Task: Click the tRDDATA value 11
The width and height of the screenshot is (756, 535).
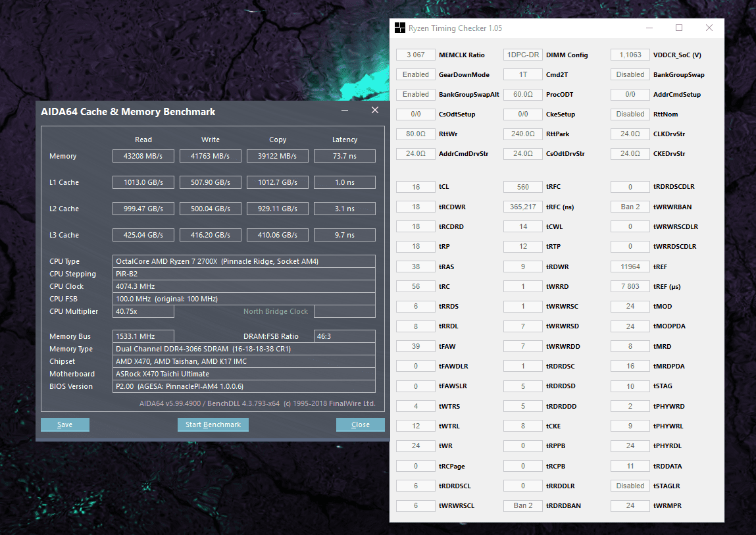Action: [x=630, y=466]
